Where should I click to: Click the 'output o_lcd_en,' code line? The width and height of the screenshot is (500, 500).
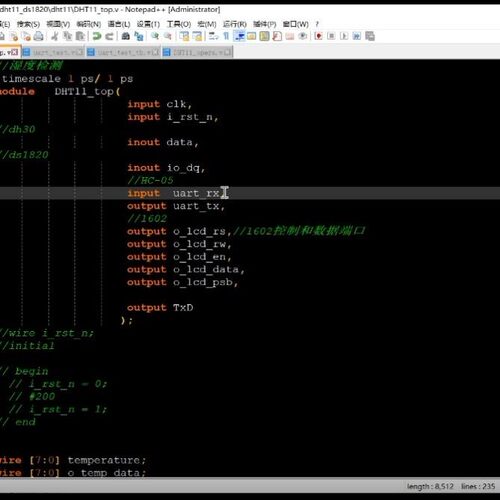point(179,257)
